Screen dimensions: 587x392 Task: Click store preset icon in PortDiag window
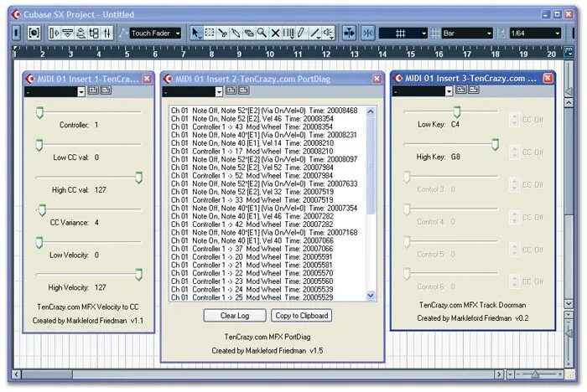(x=231, y=90)
